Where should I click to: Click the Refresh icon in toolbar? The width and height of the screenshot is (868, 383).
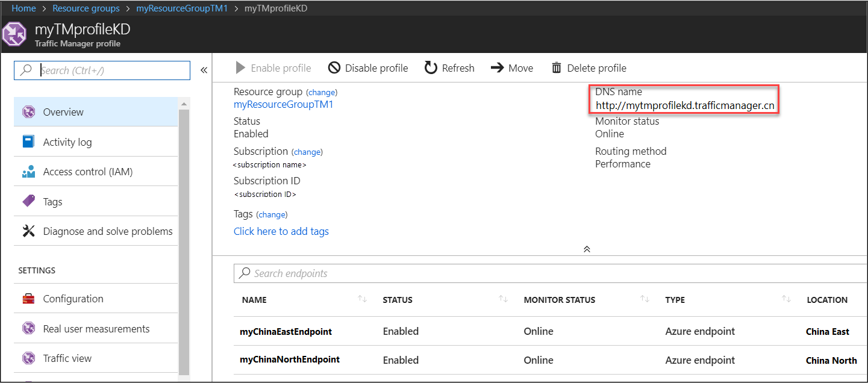[x=431, y=68]
